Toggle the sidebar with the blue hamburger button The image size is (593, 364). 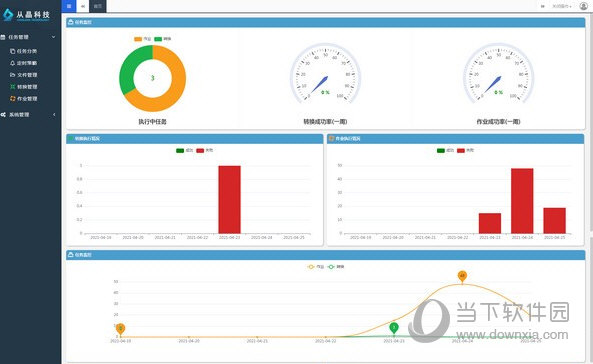[x=68, y=6]
